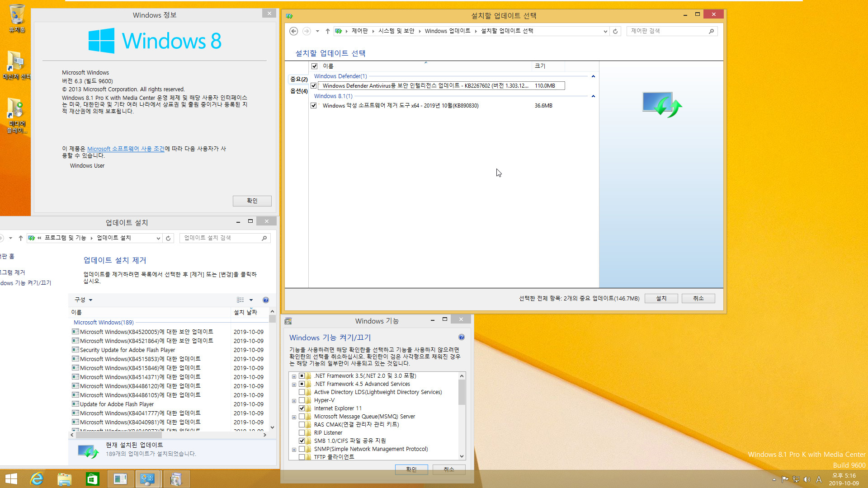Click the 시스템 및 보안 breadcrumb item
This screenshot has width=868, height=488.
pos(396,31)
